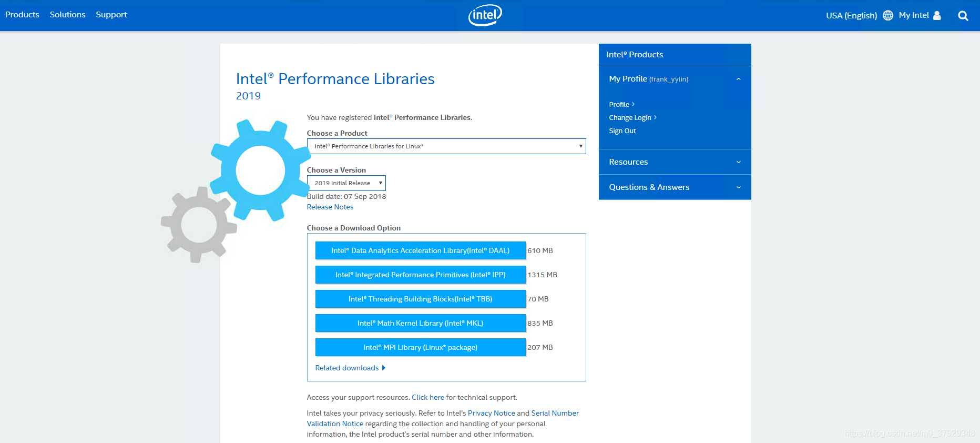Click the 'Choose a Download Option' heading

[x=354, y=228]
